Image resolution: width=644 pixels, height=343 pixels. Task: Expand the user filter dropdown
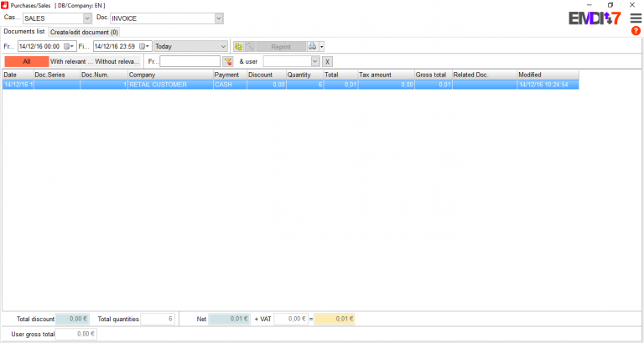(x=315, y=61)
